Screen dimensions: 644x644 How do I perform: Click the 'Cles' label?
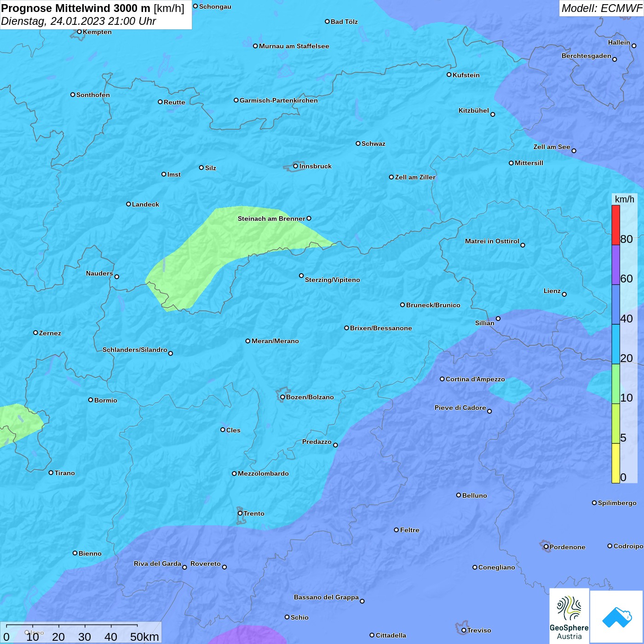coord(233,430)
